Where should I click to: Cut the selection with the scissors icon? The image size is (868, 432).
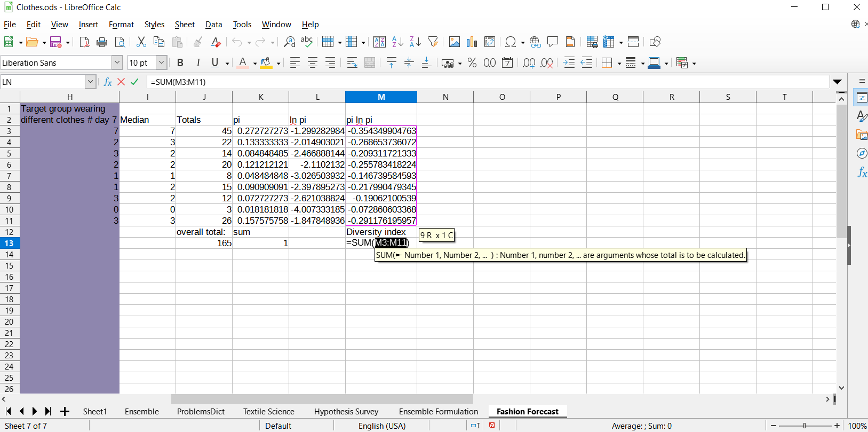tap(141, 42)
